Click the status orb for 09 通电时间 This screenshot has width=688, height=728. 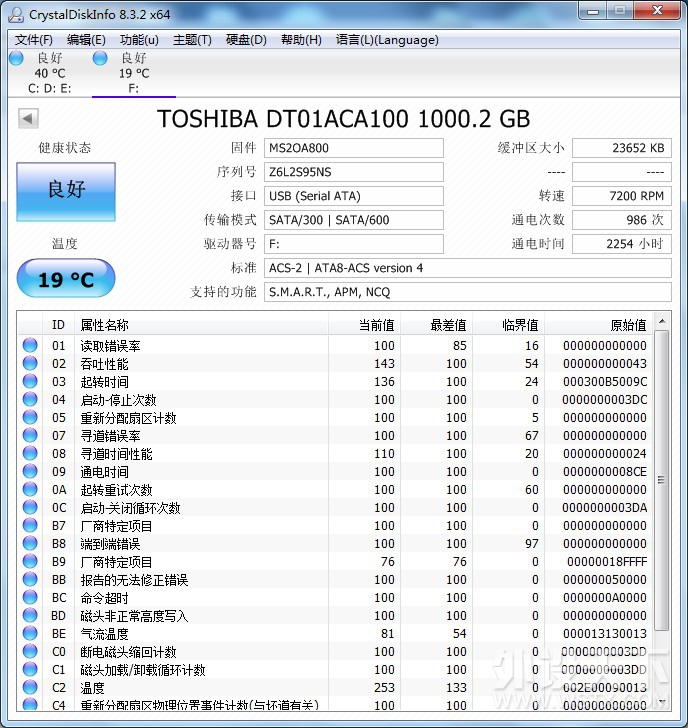pyautogui.click(x=30, y=472)
